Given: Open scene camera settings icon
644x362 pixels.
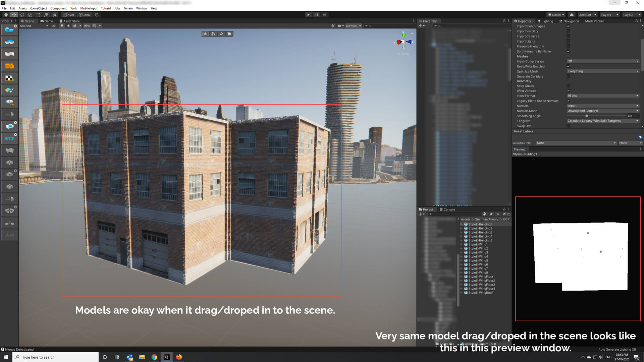Looking at the screenshot, I should click(339, 26).
